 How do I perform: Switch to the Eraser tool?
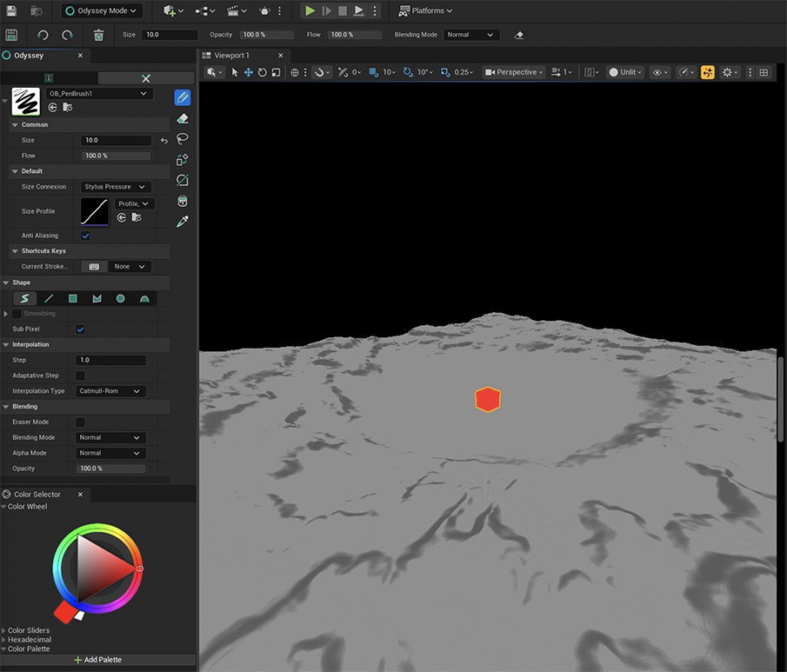pyautogui.click(x=183, y=118)
